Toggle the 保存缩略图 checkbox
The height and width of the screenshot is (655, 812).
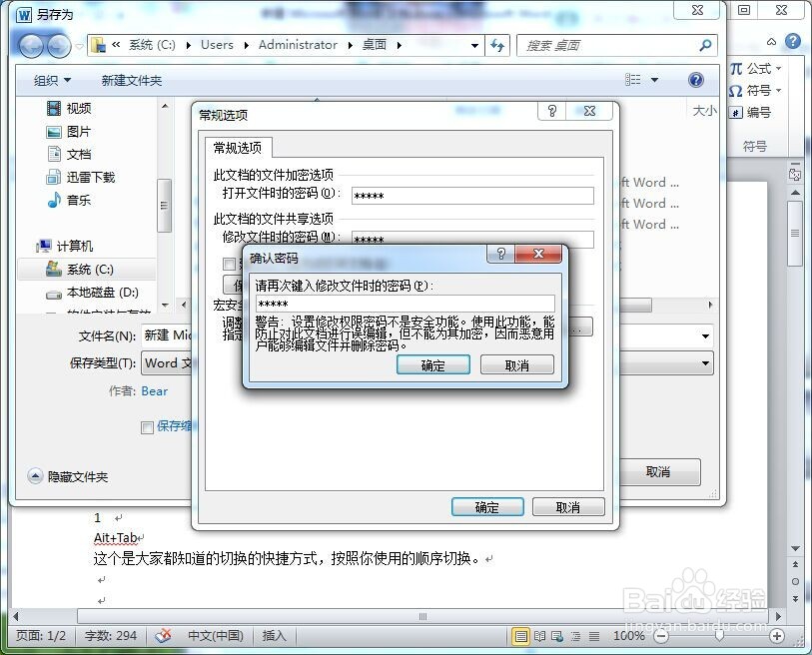click(x=147, y=427)
